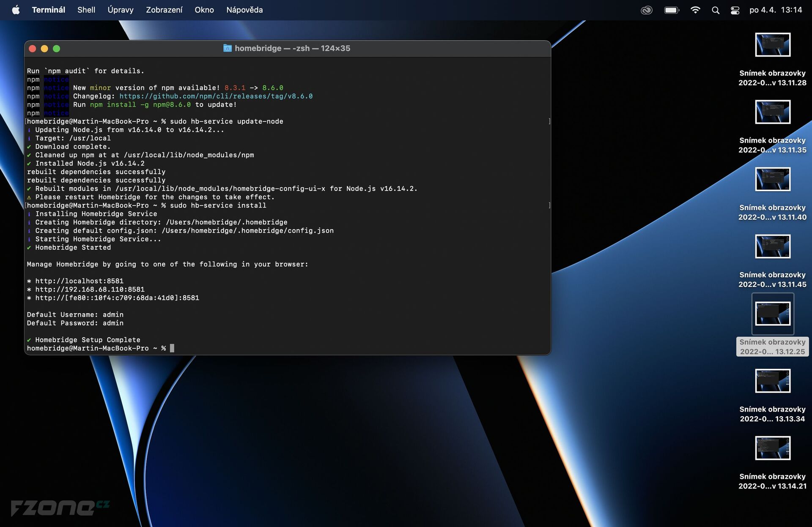Click the 'Default Password: admin' line
Viewport: 812px width, 527px height.
(x=75, y=323)
